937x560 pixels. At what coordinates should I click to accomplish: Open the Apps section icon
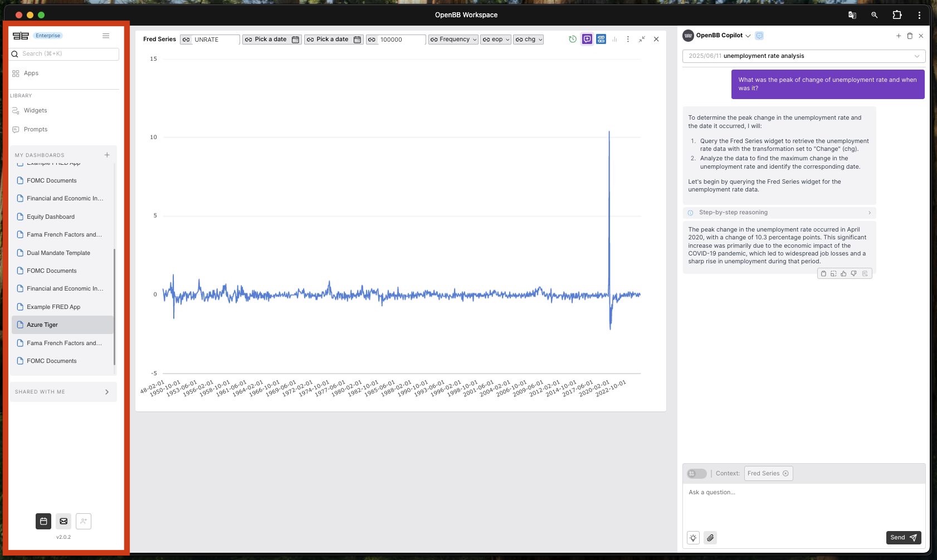[16, 73]
